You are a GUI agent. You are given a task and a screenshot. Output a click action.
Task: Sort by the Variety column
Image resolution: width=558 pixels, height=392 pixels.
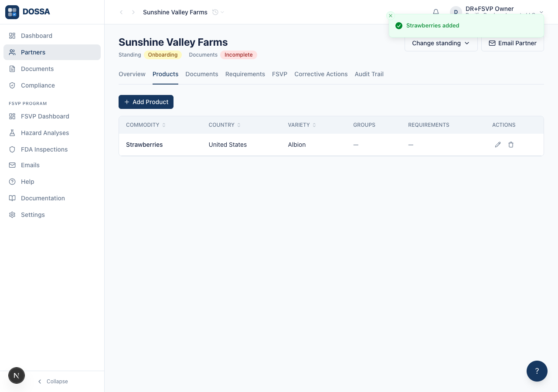tap(302, 125)
